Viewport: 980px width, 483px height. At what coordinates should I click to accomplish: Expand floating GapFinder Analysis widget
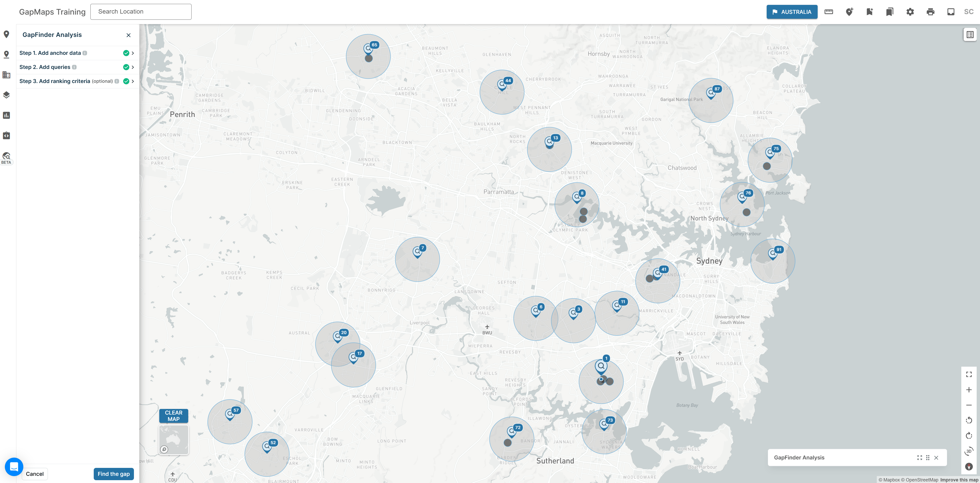920,457
